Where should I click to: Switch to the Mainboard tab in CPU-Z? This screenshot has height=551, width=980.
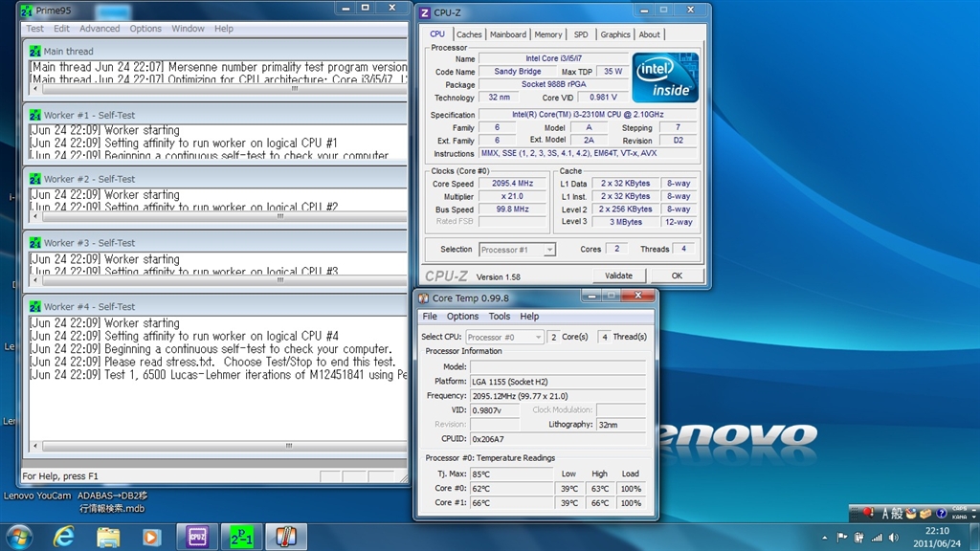(x=507, y=34)
